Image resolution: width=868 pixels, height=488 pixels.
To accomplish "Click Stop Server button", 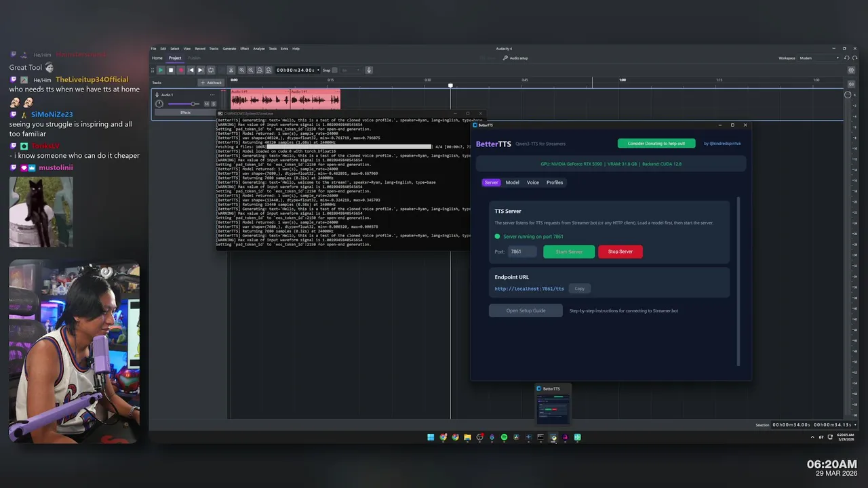I will click(620, 251).
